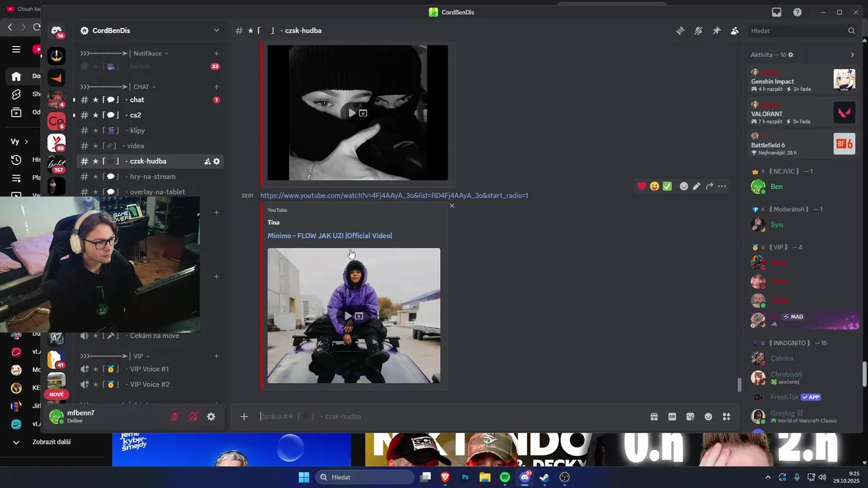Open Discord help question mark icon
This screenshot has height=488, width=868.
797,12
